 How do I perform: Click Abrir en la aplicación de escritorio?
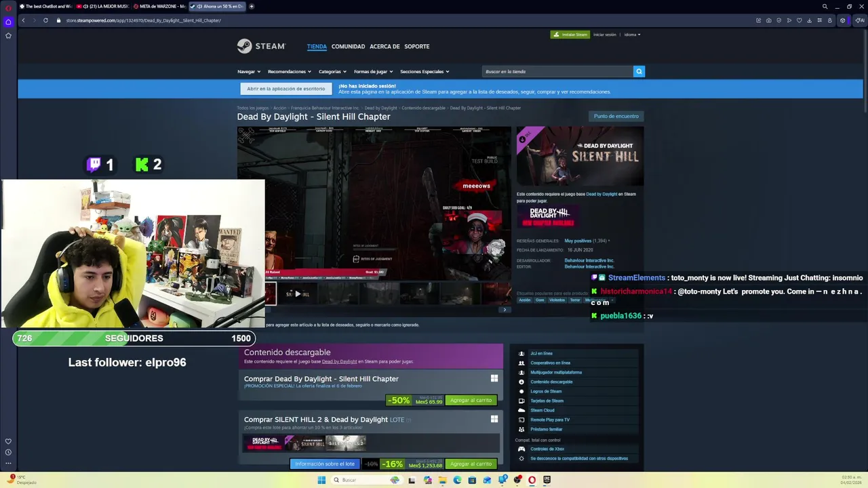point(286,89)
